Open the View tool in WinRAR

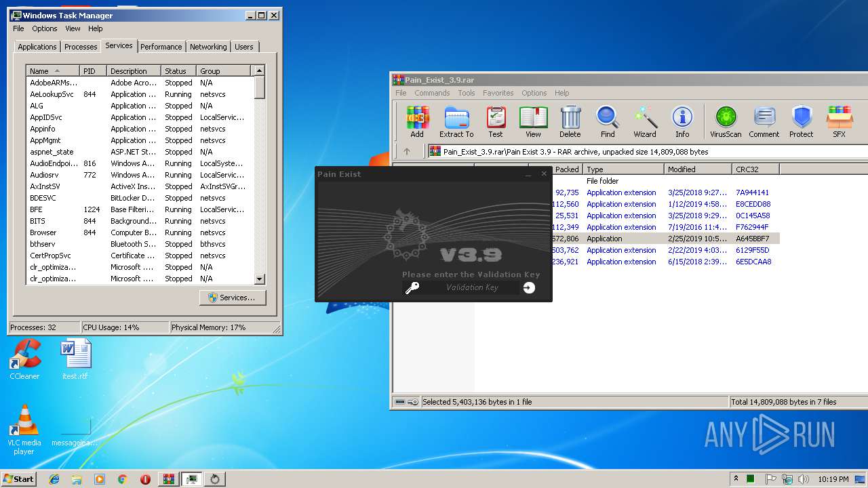click(x=533, y=122)
